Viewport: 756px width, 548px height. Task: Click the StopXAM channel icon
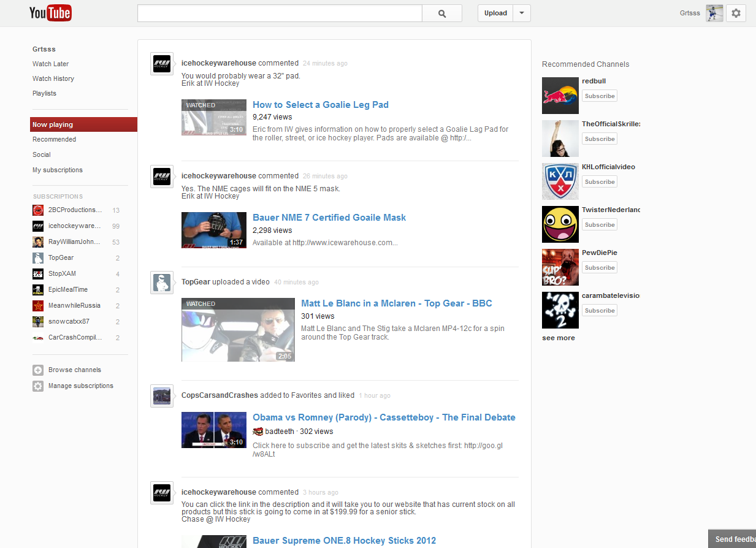[38, 274]
